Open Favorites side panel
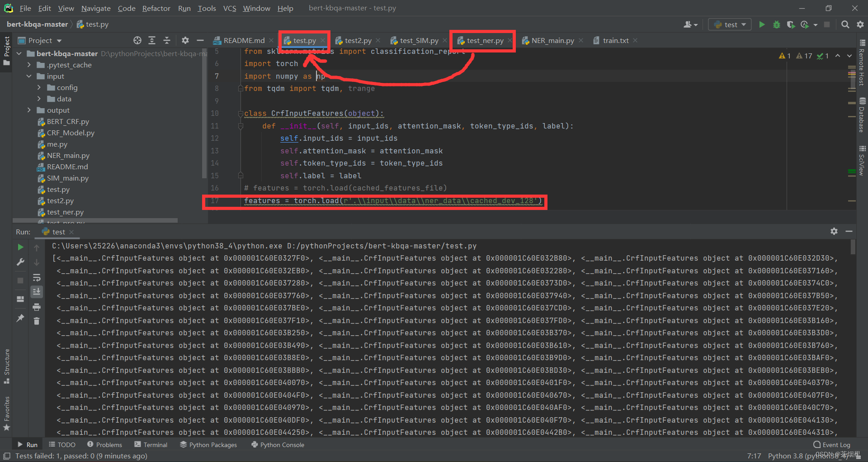Viewport: 868px width, 462px height. [6, 413]
